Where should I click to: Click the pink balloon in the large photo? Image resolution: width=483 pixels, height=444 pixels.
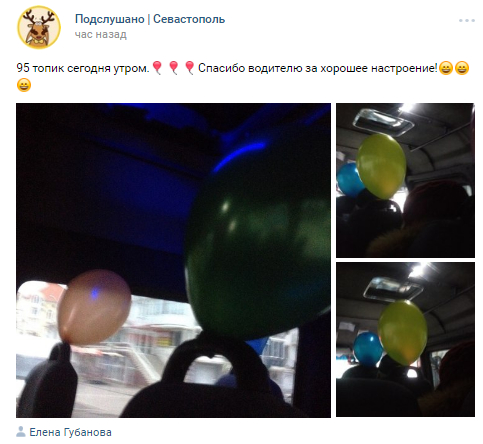[x=94, y=307]
